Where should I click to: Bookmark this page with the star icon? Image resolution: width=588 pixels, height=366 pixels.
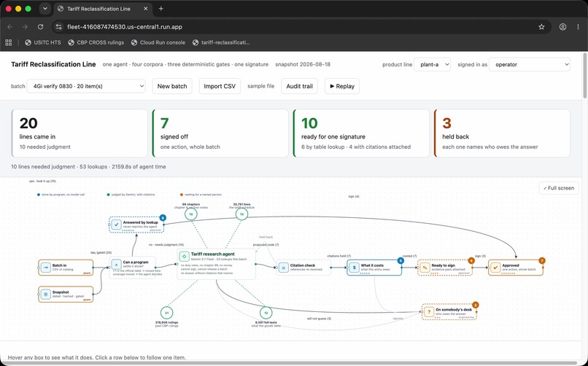click(x=541, y=27)
